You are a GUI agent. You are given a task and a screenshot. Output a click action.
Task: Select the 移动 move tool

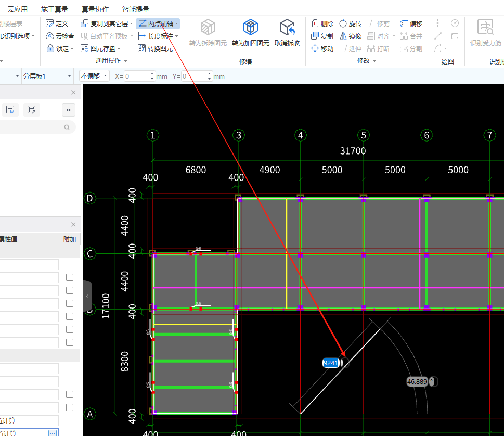coord(322,48)
